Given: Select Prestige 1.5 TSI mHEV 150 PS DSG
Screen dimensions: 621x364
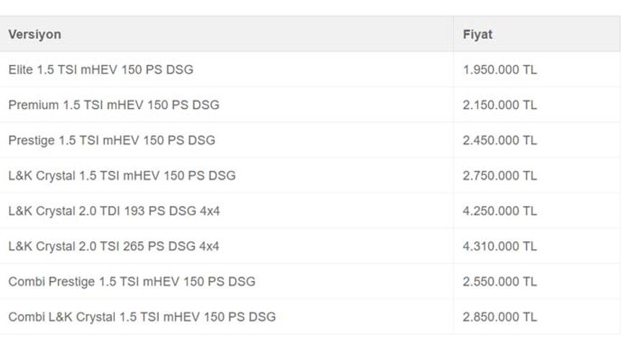Looking at the screenshot, I should (x=112, y=140).
